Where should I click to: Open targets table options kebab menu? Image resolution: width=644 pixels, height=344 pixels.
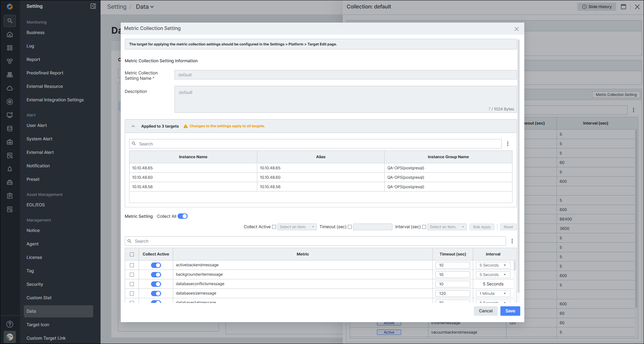click(x=508, y=144)
